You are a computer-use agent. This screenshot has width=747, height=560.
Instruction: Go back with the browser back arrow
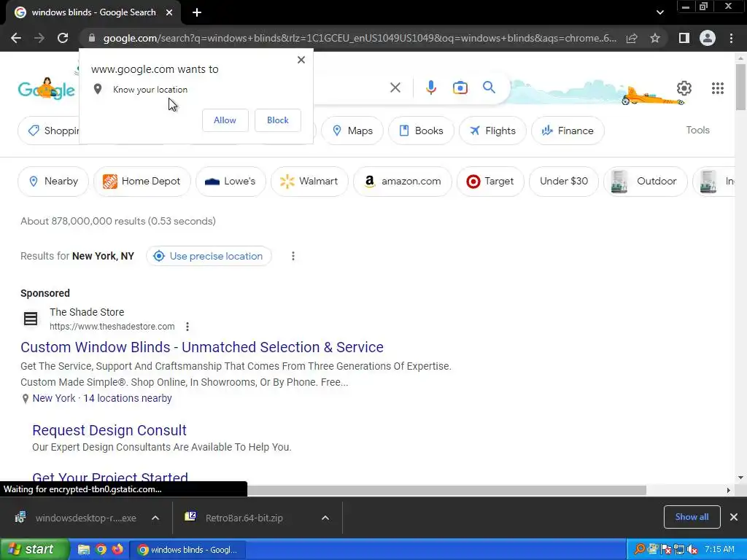point(16,38)
